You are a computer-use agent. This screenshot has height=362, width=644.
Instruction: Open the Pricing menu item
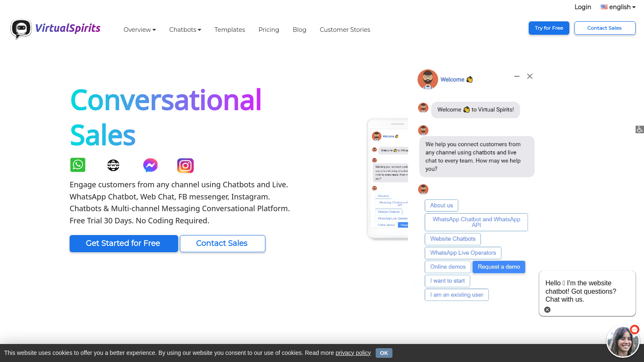[269, 30]
